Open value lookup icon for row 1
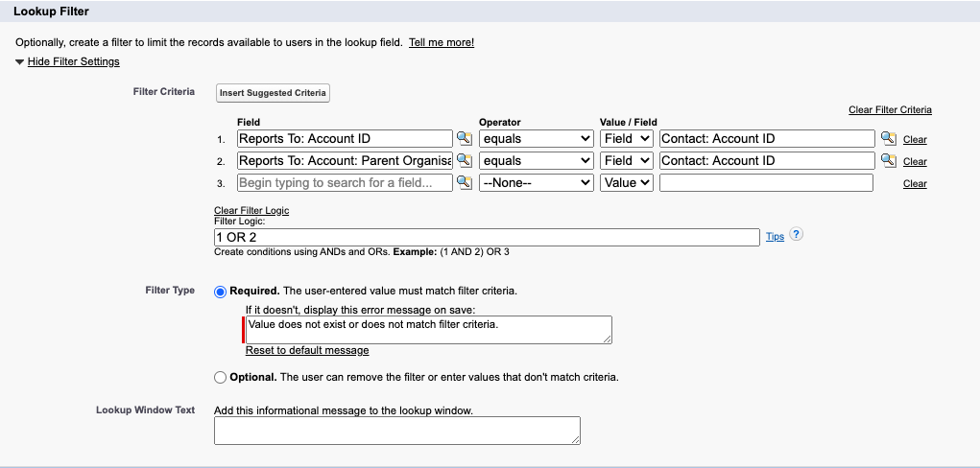 pyautogui.click(x=888, y=139)
